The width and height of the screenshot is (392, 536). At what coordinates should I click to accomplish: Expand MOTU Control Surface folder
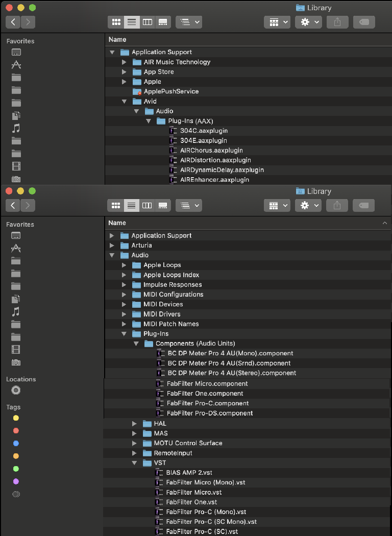tap(134, 444)
